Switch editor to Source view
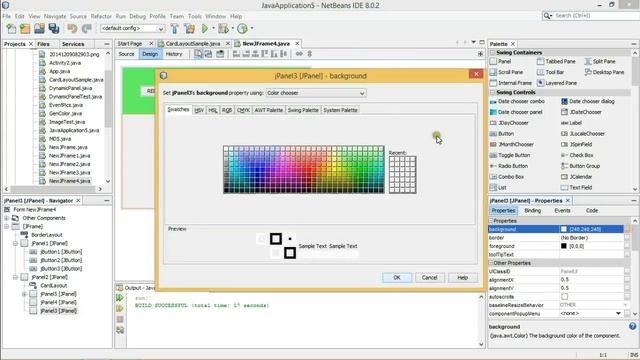Viewport: 640px width, 360px height. (126, 54)
